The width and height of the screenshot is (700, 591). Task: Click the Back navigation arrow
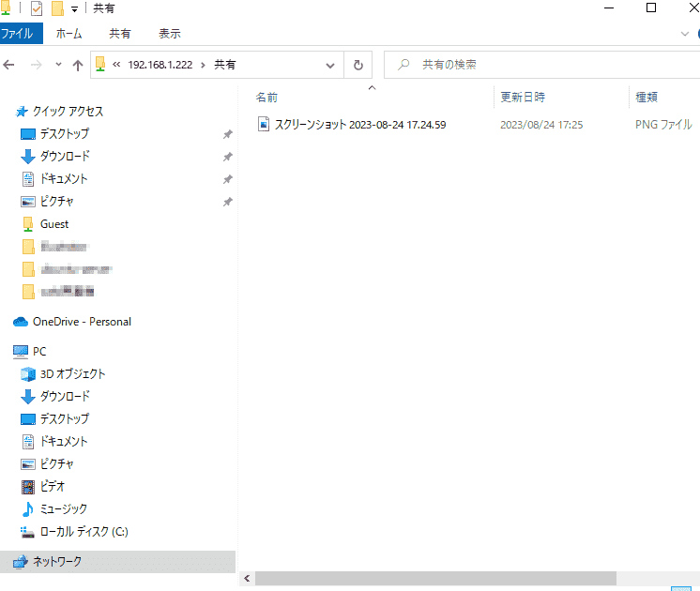(x=9, y=65)
